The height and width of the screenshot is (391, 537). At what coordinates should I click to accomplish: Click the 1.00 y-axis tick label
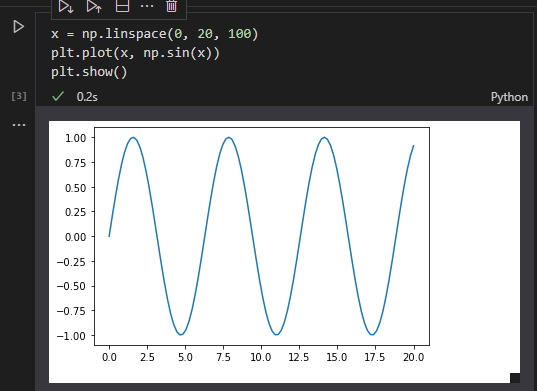pyautogui.click(x=75, y=138)
